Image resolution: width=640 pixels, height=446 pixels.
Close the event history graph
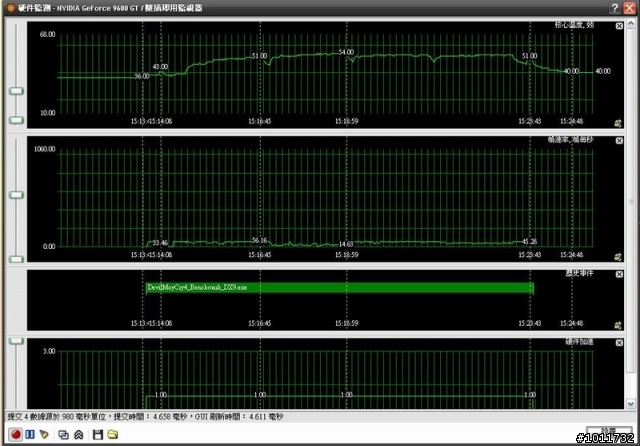click(619, 274)
